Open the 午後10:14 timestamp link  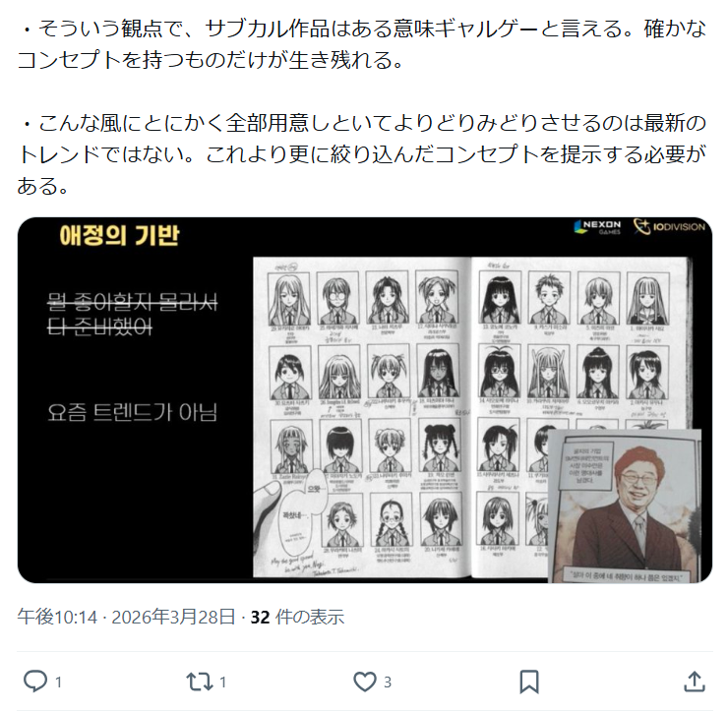tap(57, 618)
